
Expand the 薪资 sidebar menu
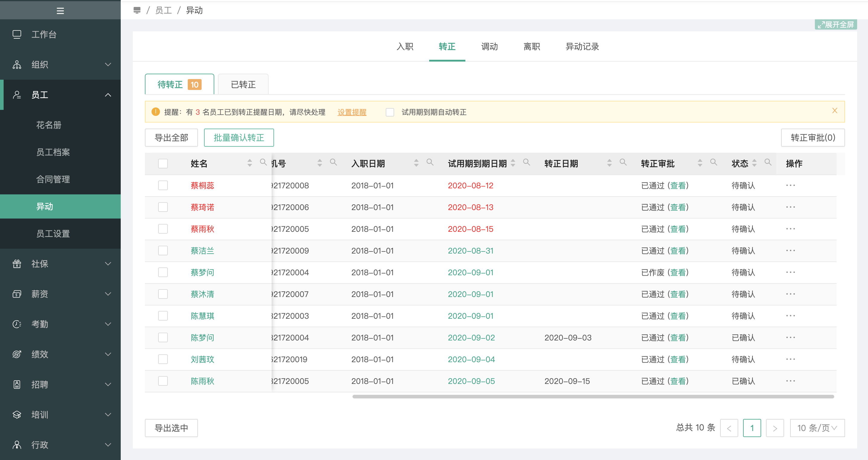108,294
